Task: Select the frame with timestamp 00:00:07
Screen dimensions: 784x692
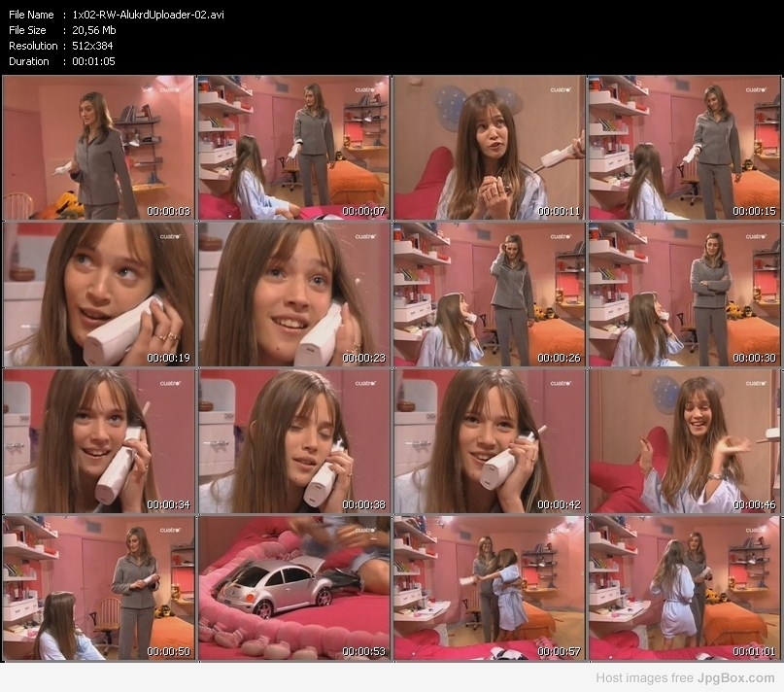Action: click(294, 148)
